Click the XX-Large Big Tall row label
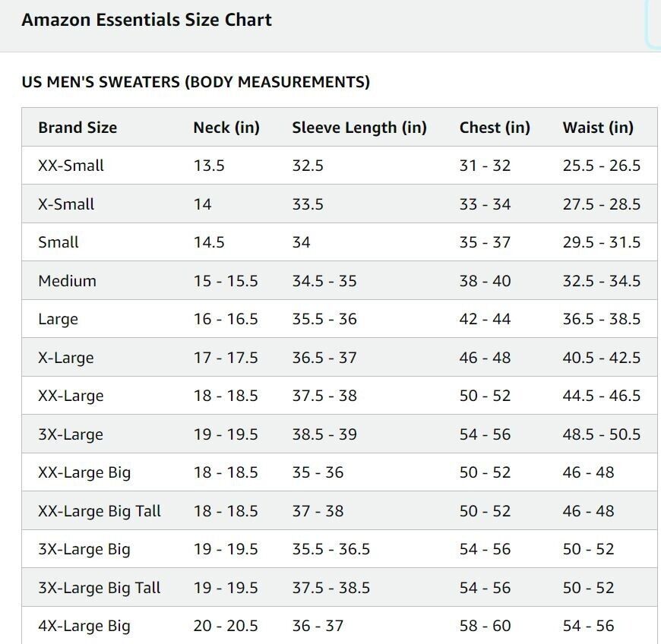 pos(100,511)
